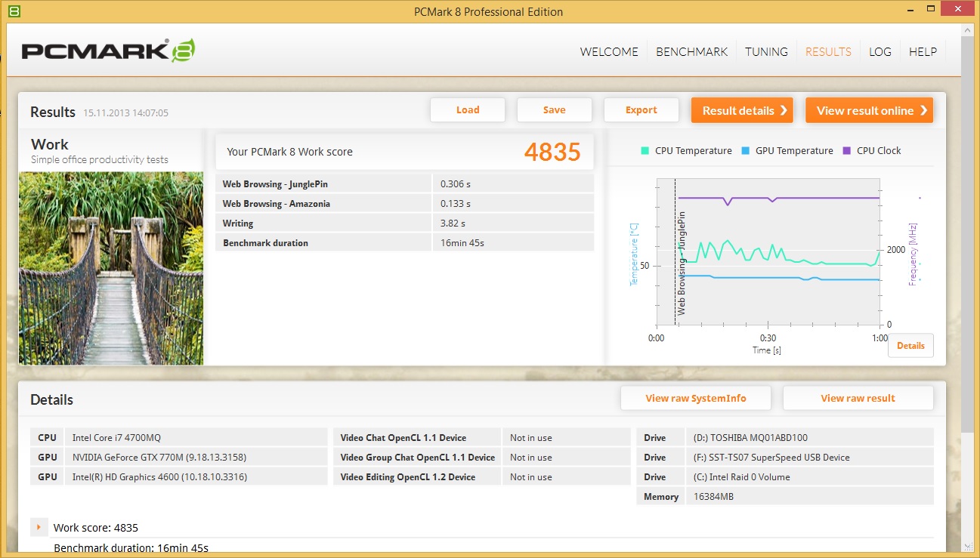Image resolution: width=980 pixels, height=558 pixels.
Task: Select the 0.306 s value
Action: (x=456, y=184)
